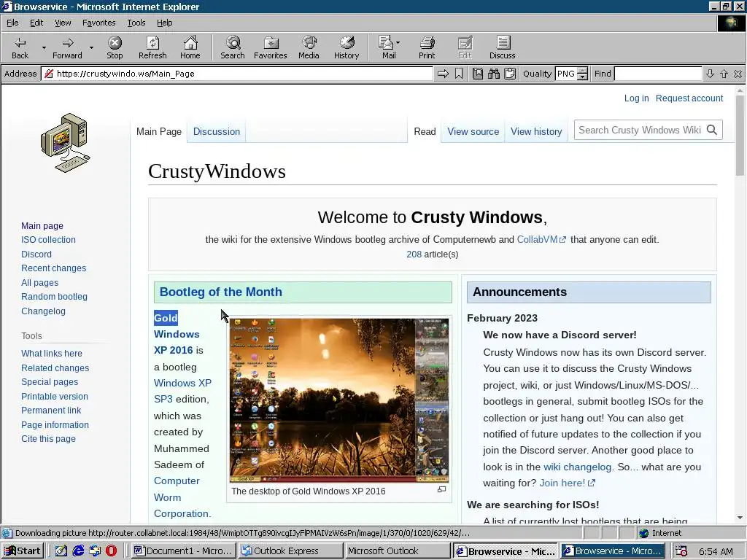Open the View history tab
This screenshot has width=747, height=560.
[x=536, y=131]
